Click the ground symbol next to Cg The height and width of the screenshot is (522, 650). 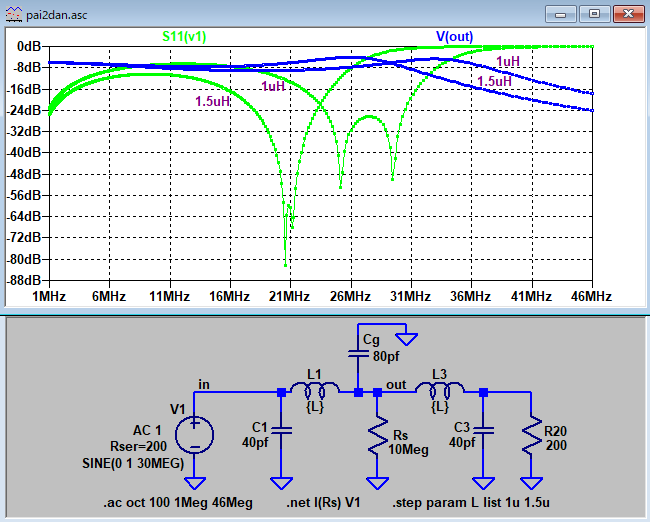[x=408, y=338]
